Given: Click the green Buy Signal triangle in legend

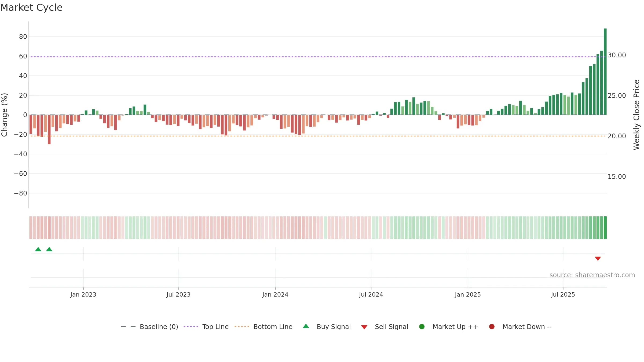Looking at the screenshot, I should (306, 326).
